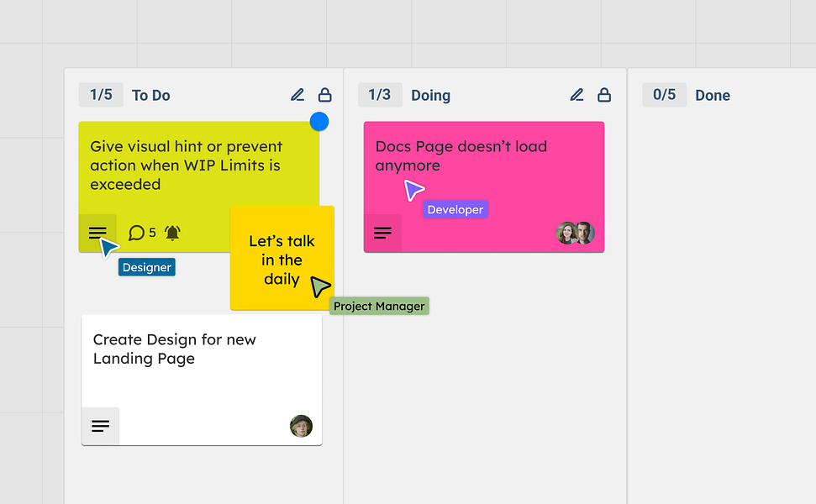Click the Developer cursor label
The height and width of the screenshot is (504, 816).
(x=455, y=210)
